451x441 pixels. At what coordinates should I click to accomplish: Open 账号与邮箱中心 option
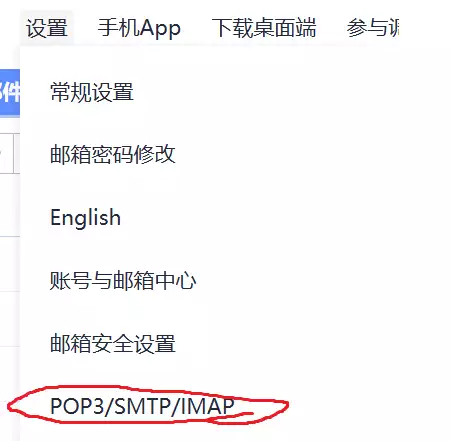(x=123, y=280)
